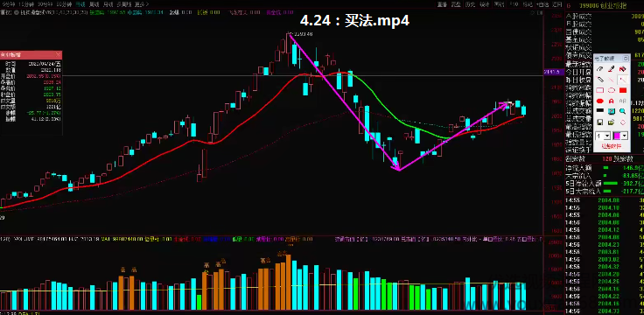Close the left data info panel

coord(58,54)
